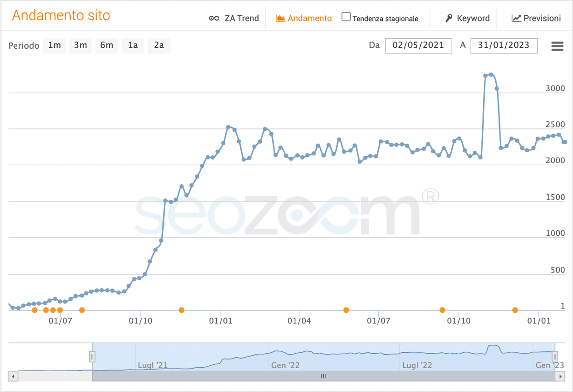Viewport: 573px width, 392px height.
Task: Click the Da date field 02/05/2021
Action: pos(418,45)
